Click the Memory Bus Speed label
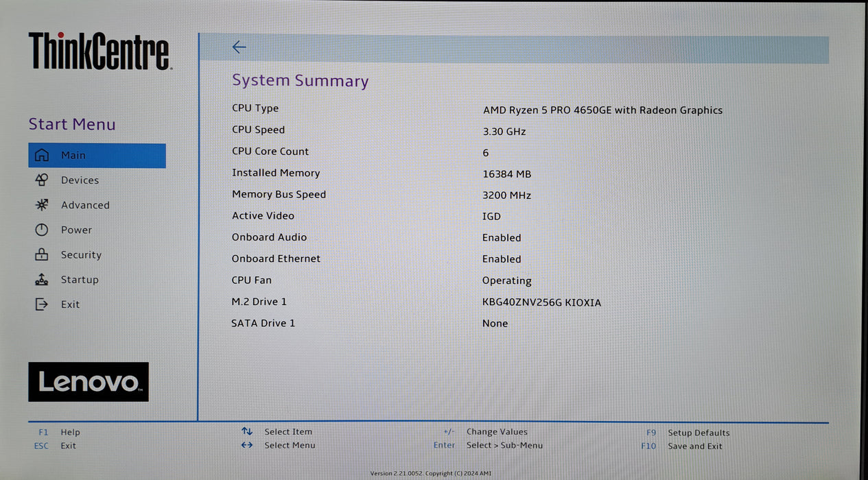The image size is (868, 480). click(279, 195)
